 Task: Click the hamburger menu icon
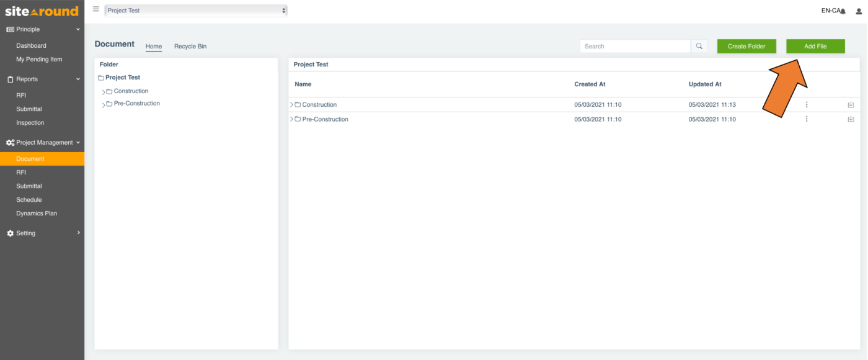(x=95, y=9)
